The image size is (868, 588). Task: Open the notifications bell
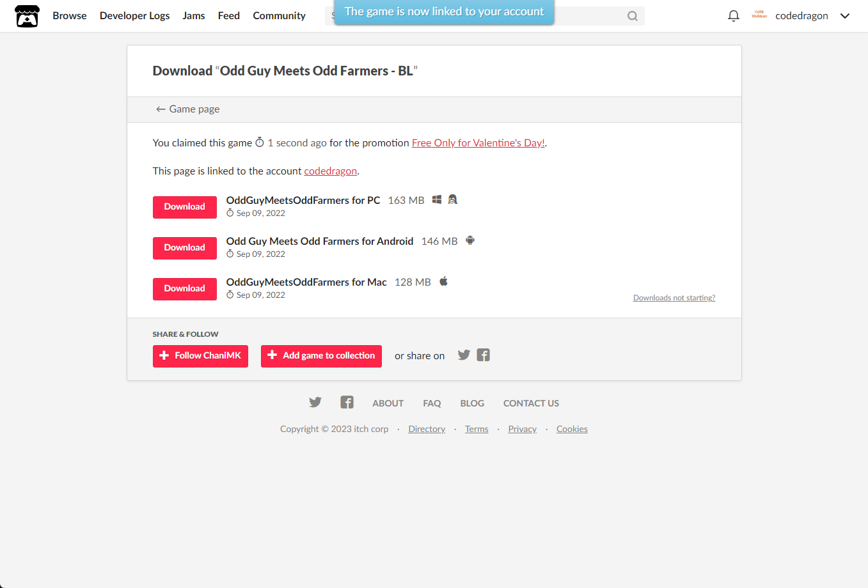point(734,16)
